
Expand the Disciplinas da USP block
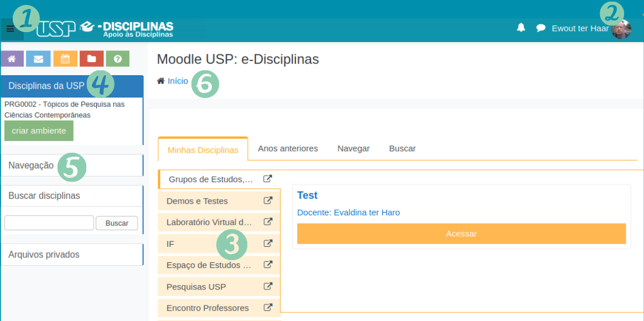(72, 86)
